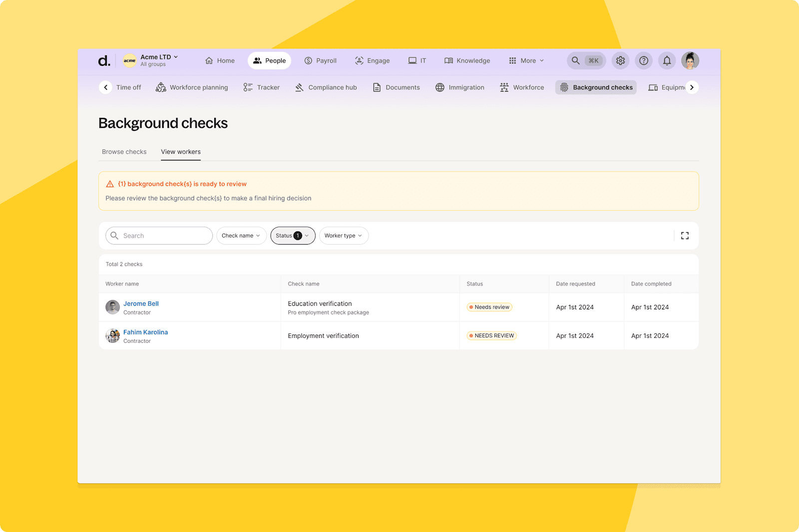Open the Status filter dropdown

[293, 236]
